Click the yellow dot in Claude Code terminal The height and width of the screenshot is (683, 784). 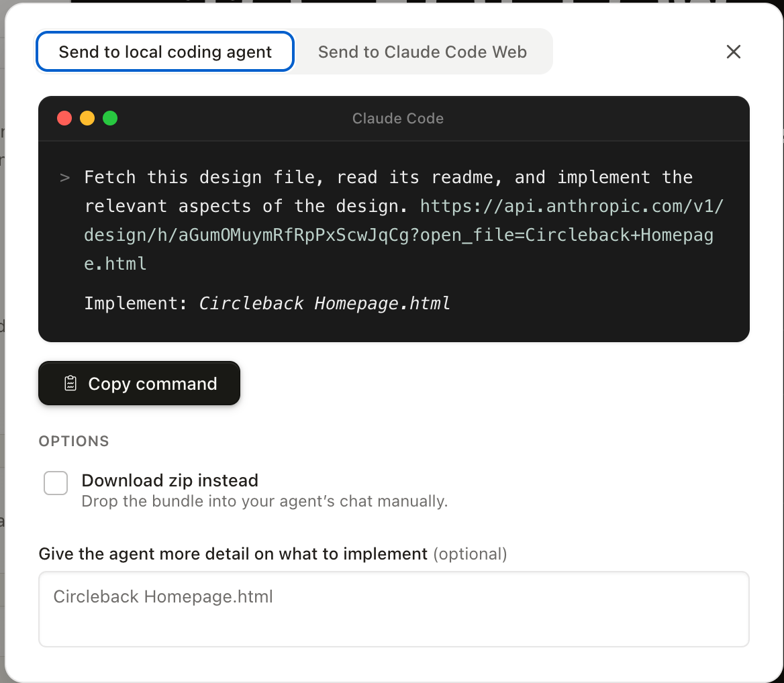87,118
